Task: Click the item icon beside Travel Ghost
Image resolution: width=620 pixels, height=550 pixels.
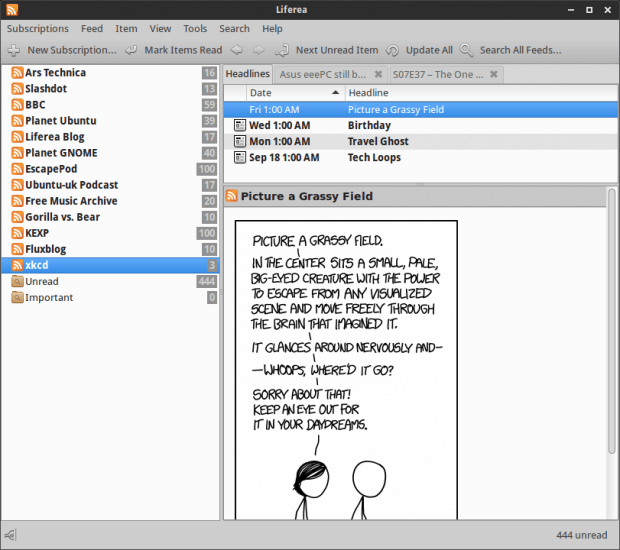Action: point(239,141)
